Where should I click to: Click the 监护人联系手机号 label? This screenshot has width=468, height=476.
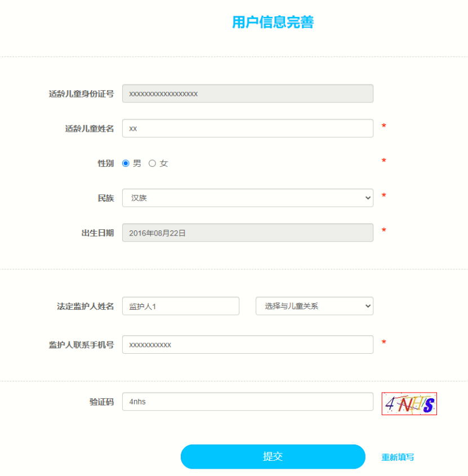(x=81, y=345)
